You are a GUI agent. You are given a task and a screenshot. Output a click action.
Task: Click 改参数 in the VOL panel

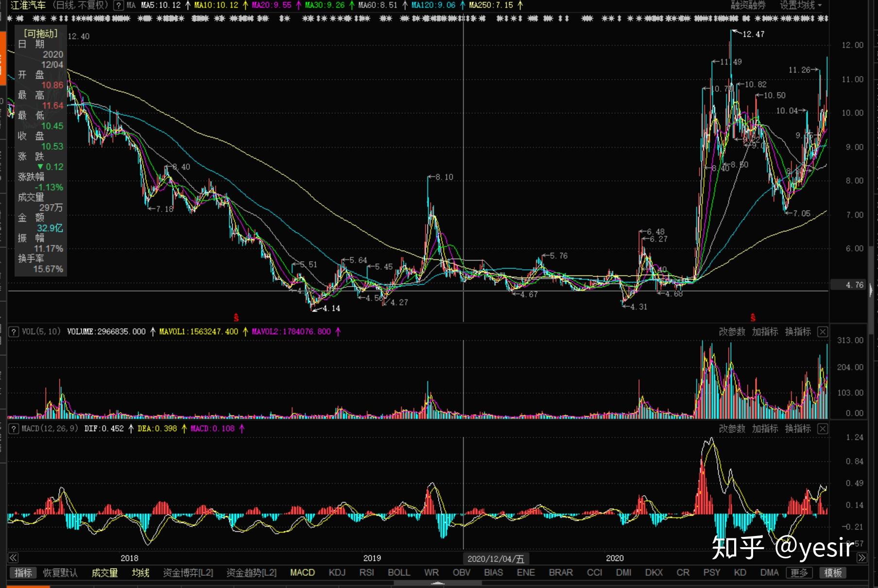tap(732, 332)
